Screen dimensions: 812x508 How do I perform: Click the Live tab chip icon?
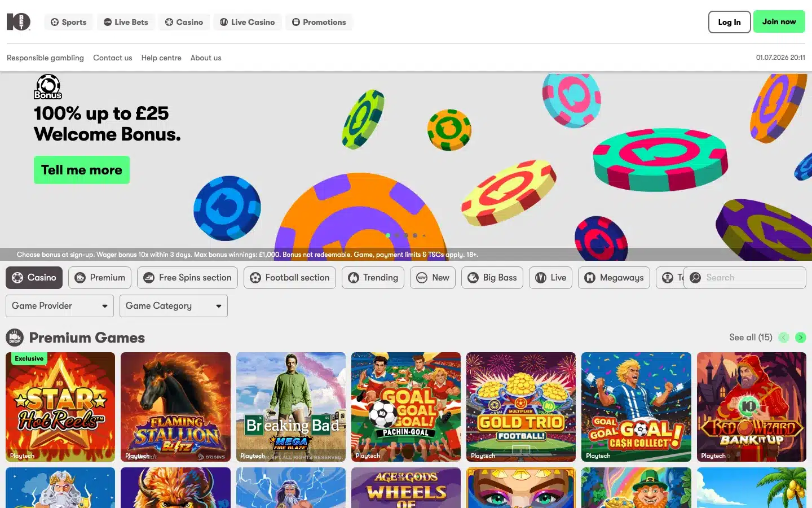(x=541, y=278)
